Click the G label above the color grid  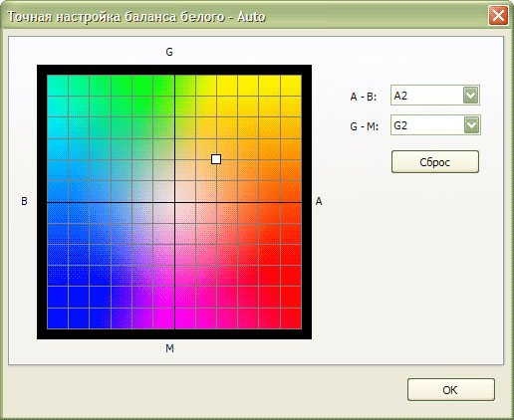point(169,52)
